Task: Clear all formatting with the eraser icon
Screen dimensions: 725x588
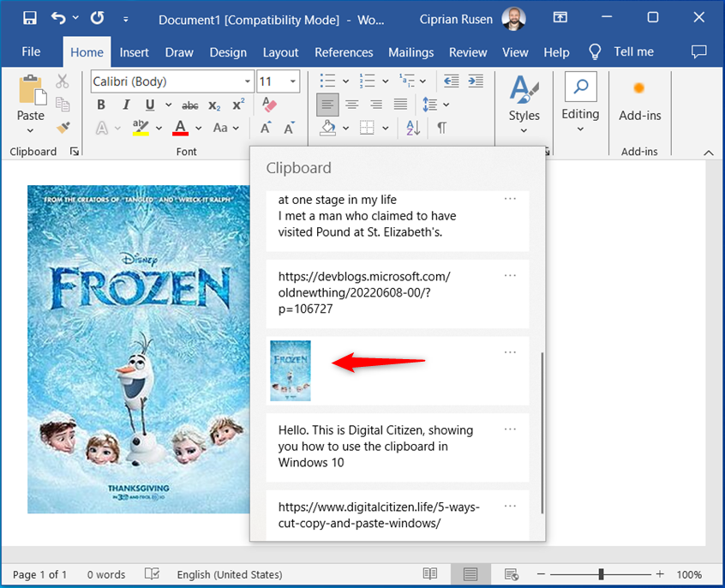Action: coord(269,104)
